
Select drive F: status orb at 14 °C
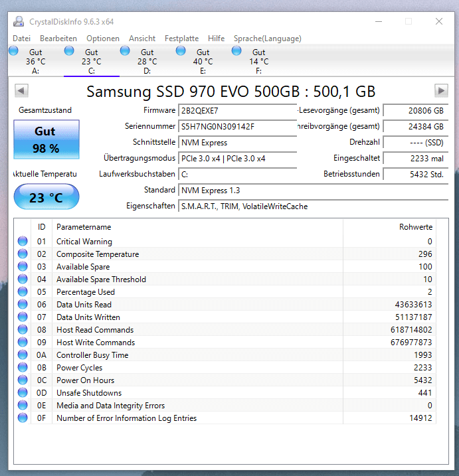tap(236, 50)
